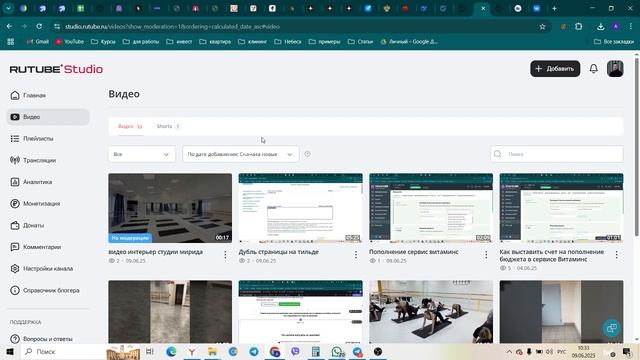Click the На модерации badge
Viewport: 640px width, 360px height.
tap(130, 238)
